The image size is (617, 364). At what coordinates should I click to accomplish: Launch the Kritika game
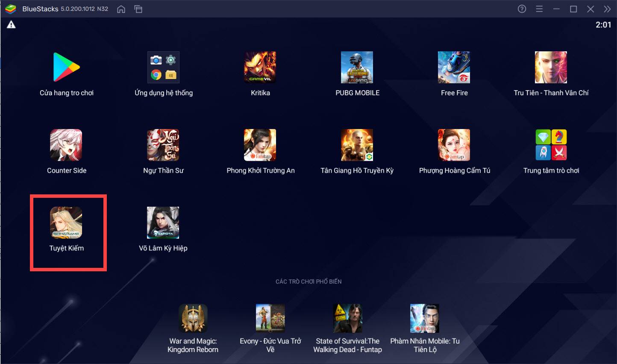pyautogui.click(x=260, y=67)
